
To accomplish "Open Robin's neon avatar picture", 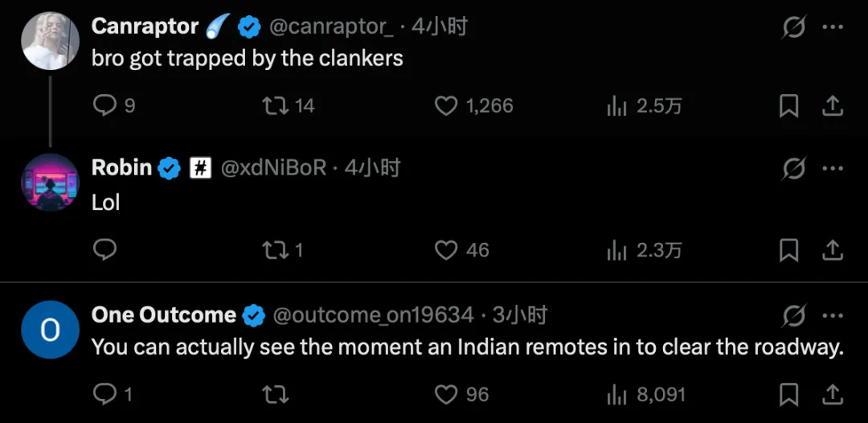I will (50, 184).
